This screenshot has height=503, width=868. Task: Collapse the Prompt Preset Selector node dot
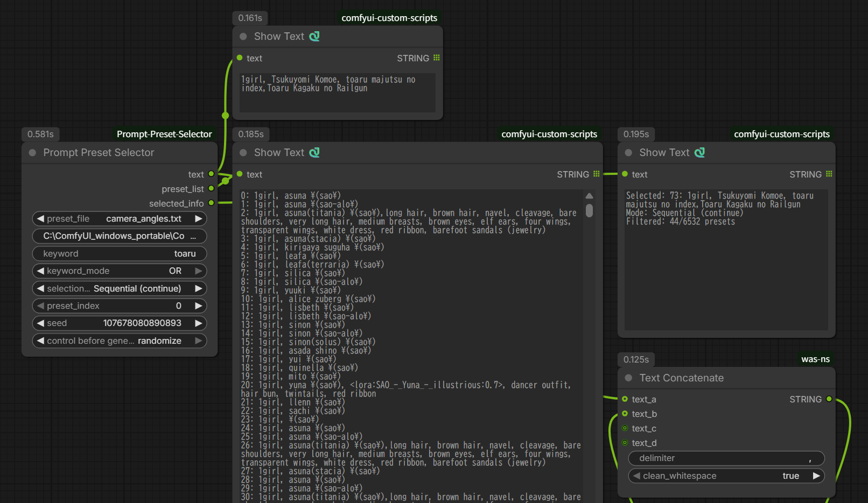32,153
